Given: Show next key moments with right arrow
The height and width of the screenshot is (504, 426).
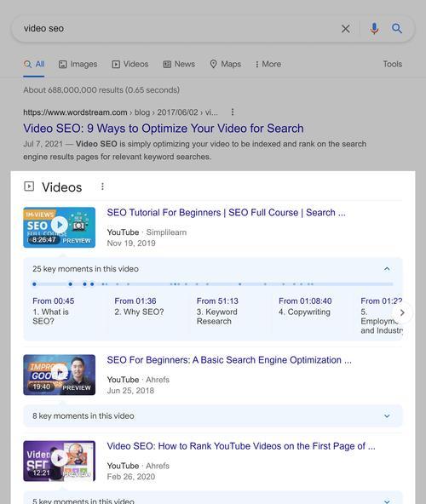Looking at the screenshot, I should point(402,312).
